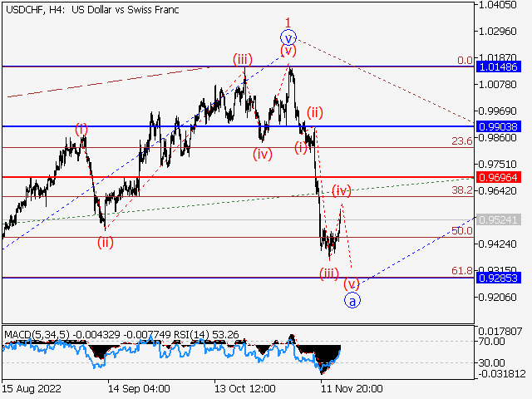Click the 1.04050 price axis value

pyautogui.click(x=497, y=5)
